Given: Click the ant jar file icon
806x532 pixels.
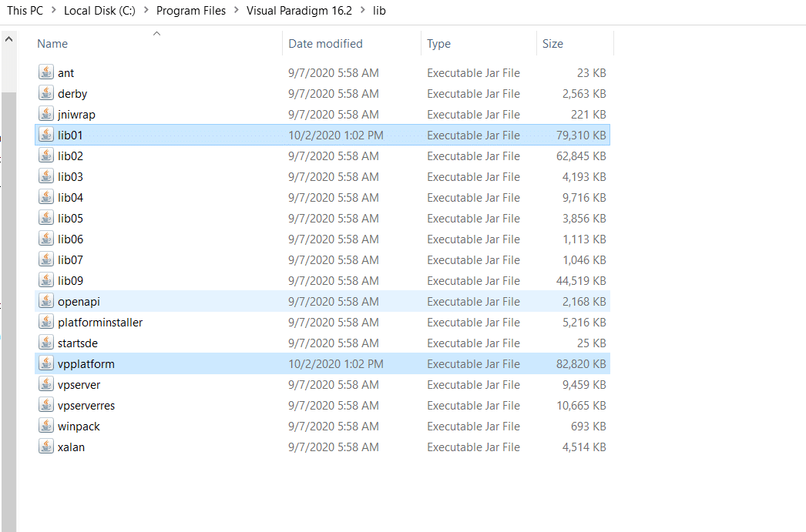Looking at the screenshot, I should click(46, 72).
